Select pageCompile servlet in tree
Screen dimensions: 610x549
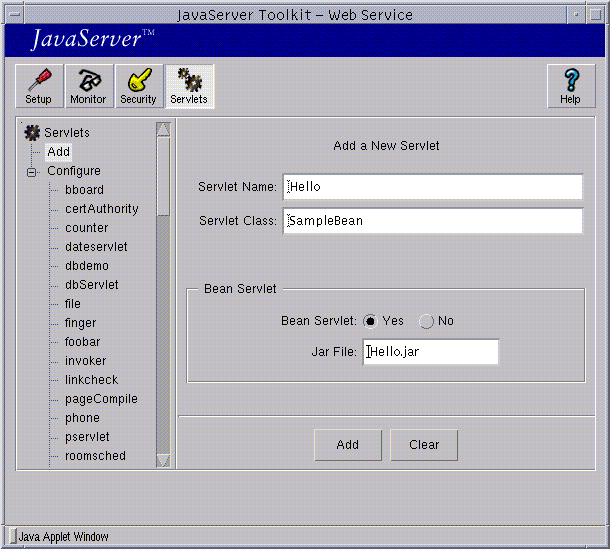tap(101, 399)
